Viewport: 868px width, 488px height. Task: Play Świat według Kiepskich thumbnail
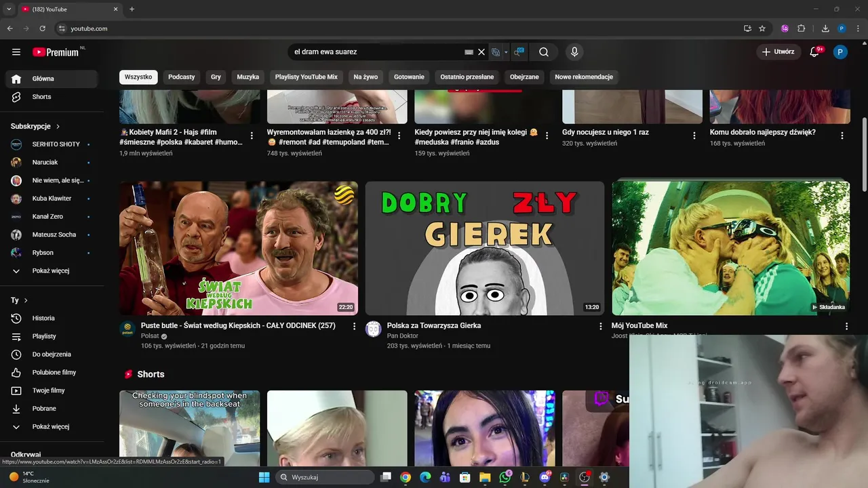pyautogui.click(x=239, y=248)
